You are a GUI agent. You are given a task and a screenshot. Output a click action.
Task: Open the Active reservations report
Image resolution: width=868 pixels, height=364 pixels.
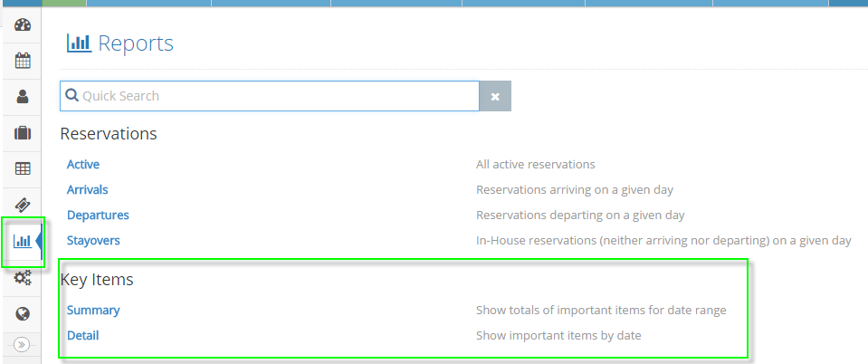[x=83, y=165]
